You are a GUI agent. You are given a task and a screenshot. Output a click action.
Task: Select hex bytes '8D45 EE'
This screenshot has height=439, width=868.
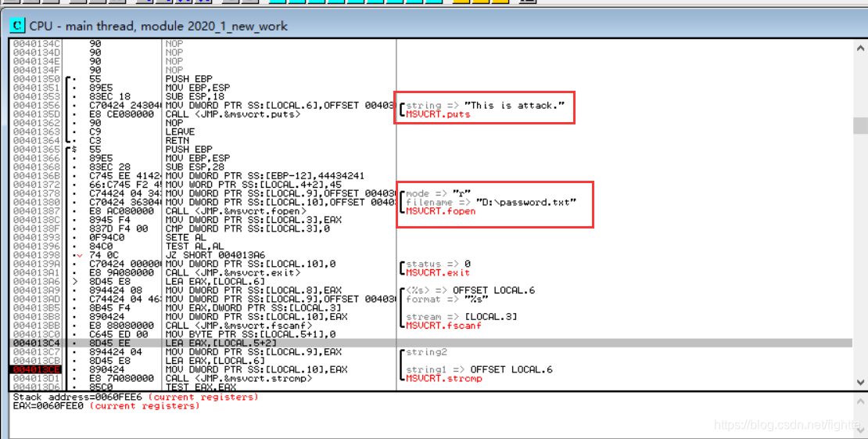[x=109, y=343]
